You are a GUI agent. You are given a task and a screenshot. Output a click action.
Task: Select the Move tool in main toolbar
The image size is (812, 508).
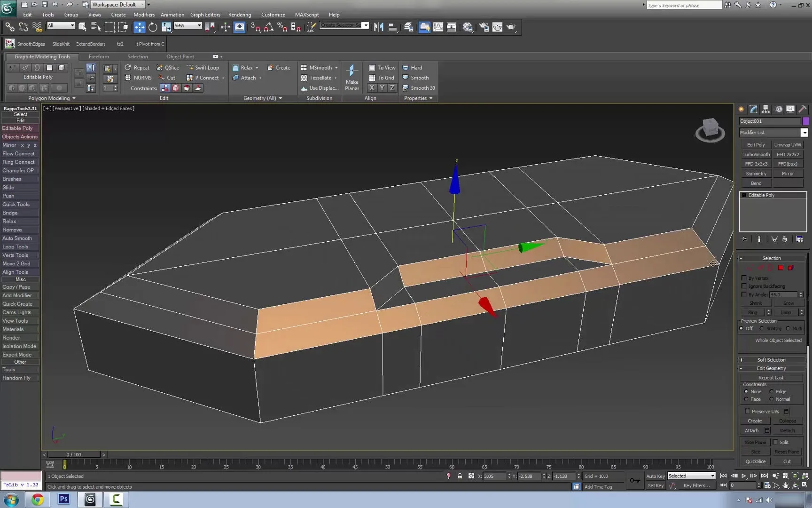140,27
